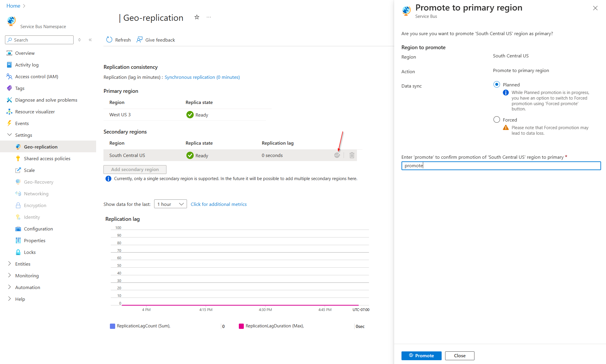Click the 'promote' confirmation text field

coord(501,166)
